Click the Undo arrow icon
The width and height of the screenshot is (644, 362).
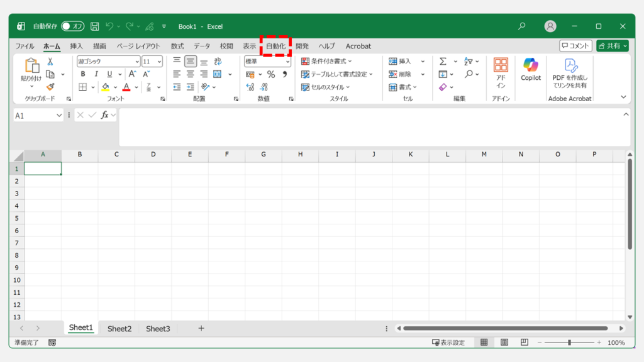(109, 26)
